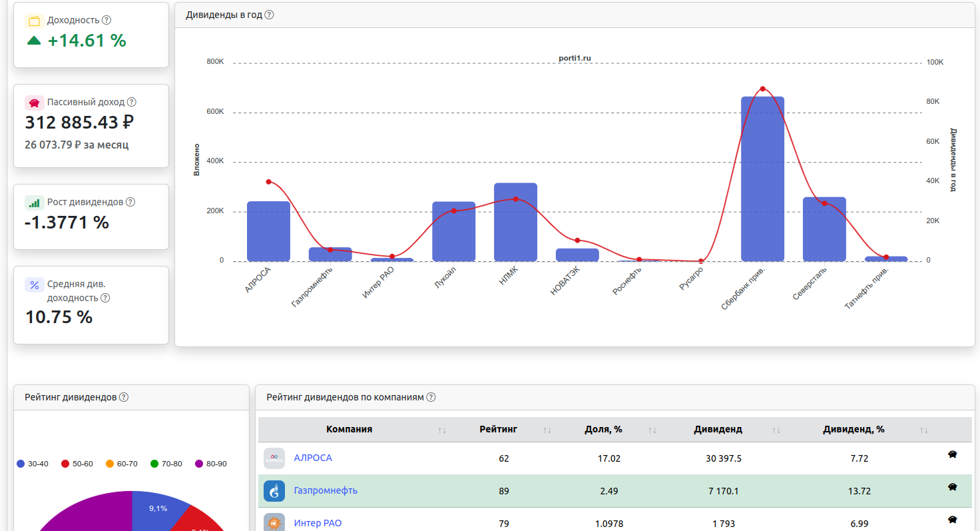The width and height of the screenshot is (980, 531).
Task: Click the АЛРОСА company logo
Action: click(x=274, y=458)
